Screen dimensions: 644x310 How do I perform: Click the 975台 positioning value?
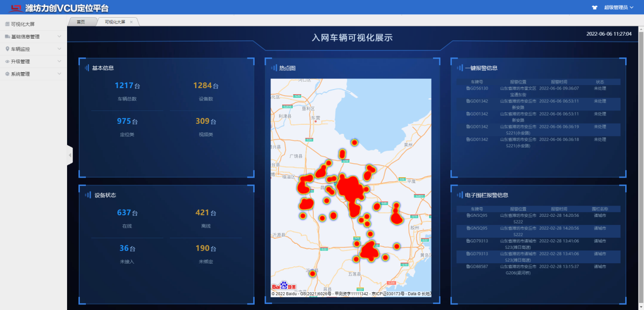(x=127, y=121)
